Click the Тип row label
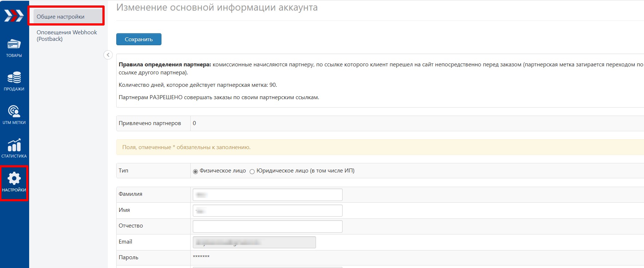The height and width of the screenshot is (268, 644). (124, 171)
